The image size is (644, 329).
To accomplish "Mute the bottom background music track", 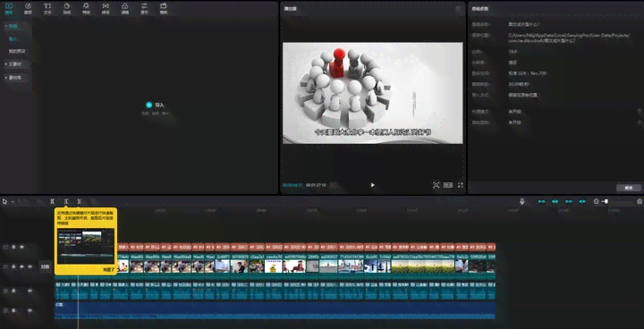I will (30, 310).
